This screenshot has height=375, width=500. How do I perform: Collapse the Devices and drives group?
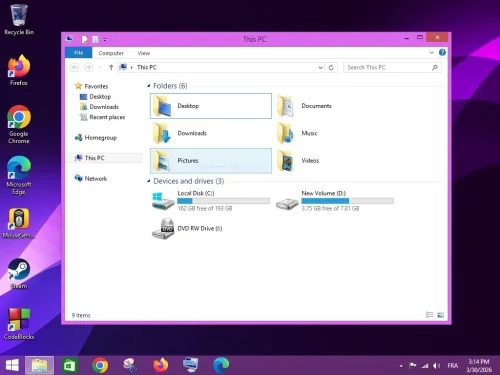pos(149,181)
